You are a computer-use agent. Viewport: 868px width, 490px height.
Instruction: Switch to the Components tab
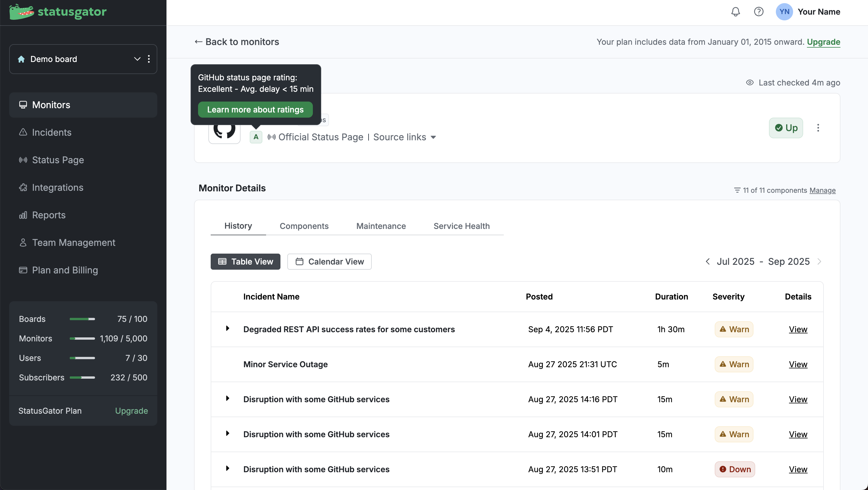coord(304,226)
